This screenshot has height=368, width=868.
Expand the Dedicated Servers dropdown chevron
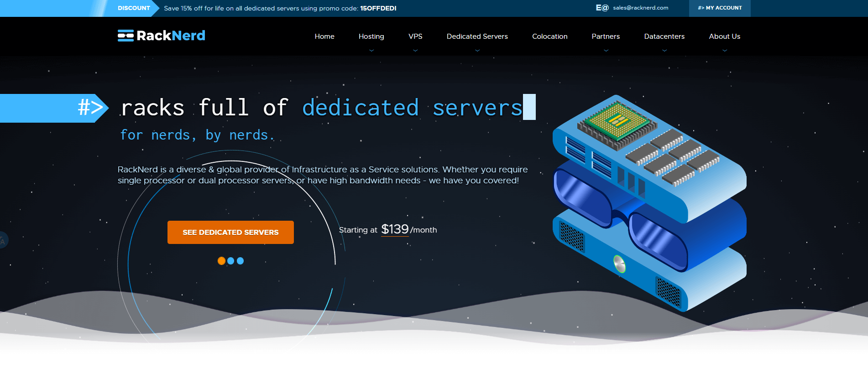click(477, 51)
